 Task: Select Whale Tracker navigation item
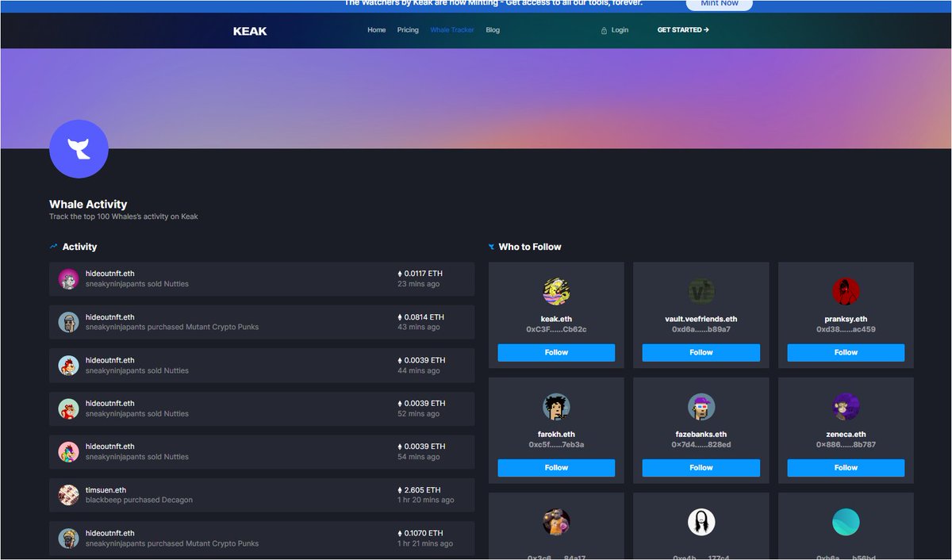click(452, 30)
